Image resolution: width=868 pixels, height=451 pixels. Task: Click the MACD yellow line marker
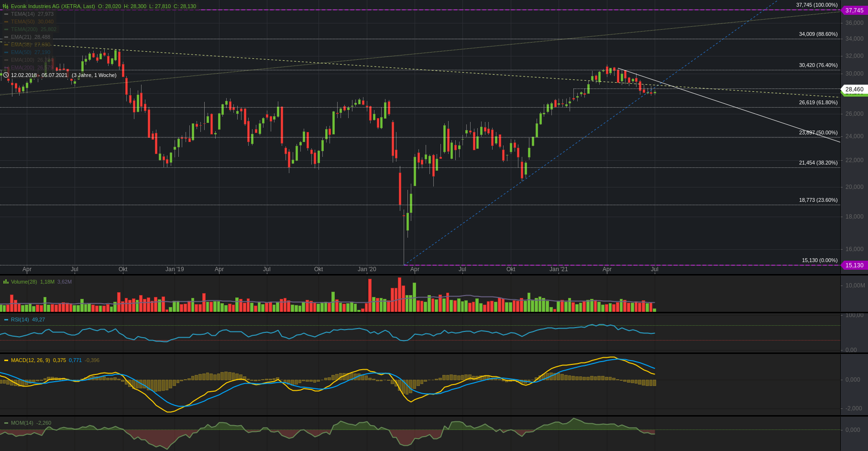point(6,360)
